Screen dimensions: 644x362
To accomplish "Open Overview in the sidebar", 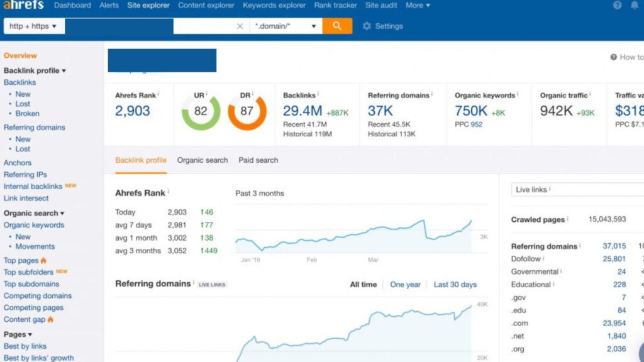I will click(20, 55).
